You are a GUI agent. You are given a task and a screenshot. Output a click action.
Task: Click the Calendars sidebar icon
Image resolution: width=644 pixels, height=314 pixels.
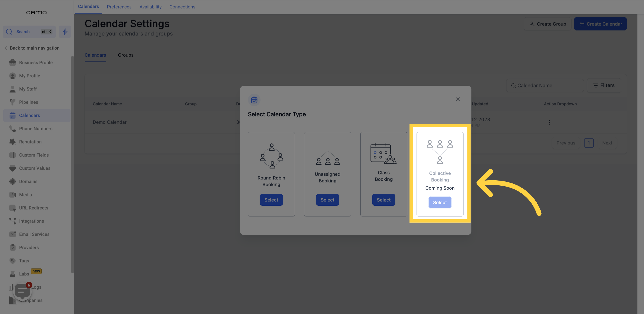click(x=12, y=115)
